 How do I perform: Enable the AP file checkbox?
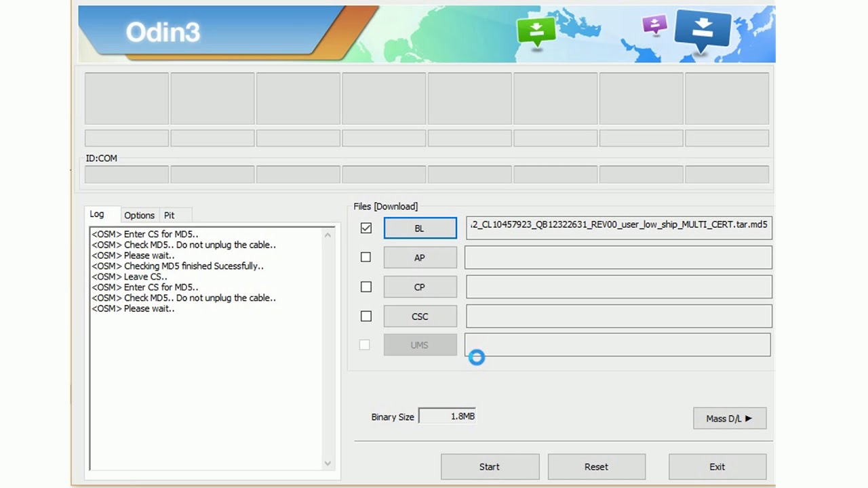click(366, 257)
